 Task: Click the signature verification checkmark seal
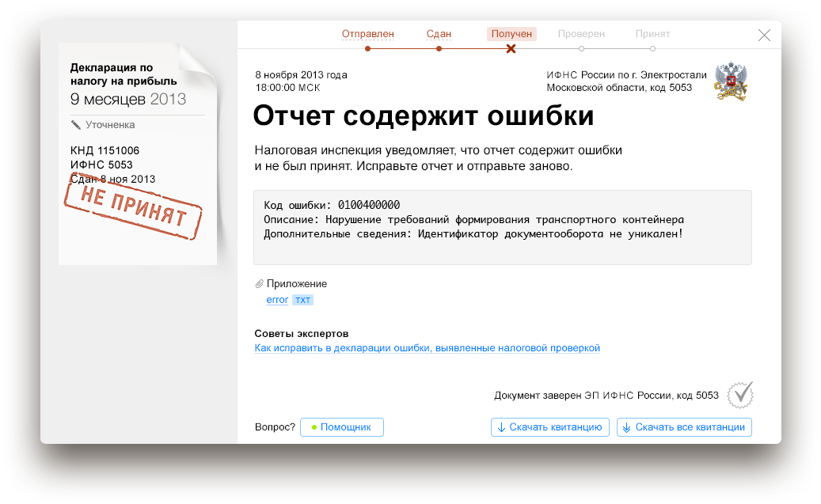click(739, 394)
